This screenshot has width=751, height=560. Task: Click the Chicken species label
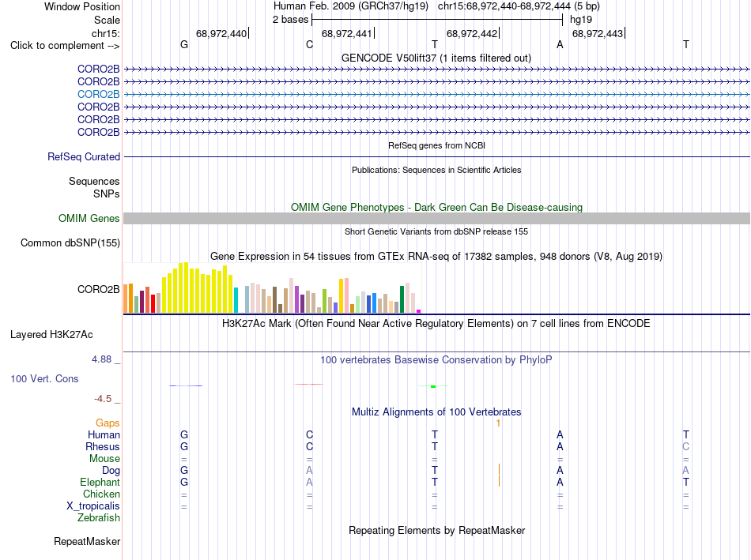point(101,494)
